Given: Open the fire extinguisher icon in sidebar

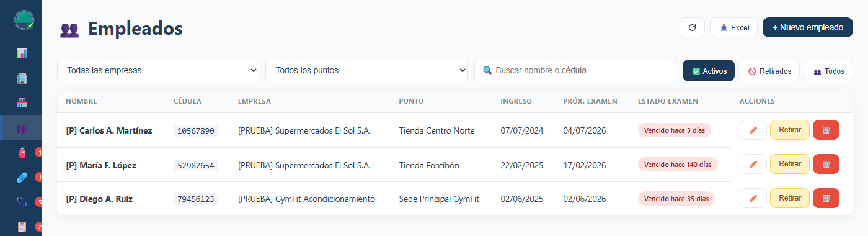Looking at the screenshot, I should point(22,153).
